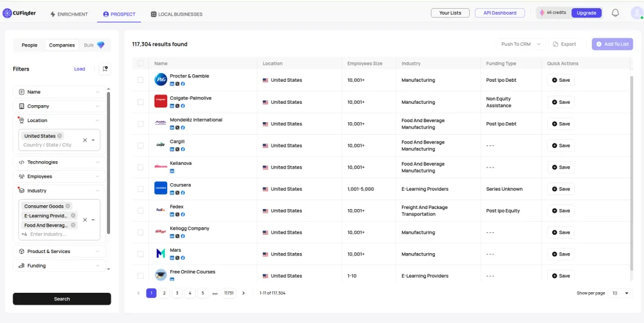Click the Bulk premium diamond icon
644x323 pixels.
click(101, 45)
